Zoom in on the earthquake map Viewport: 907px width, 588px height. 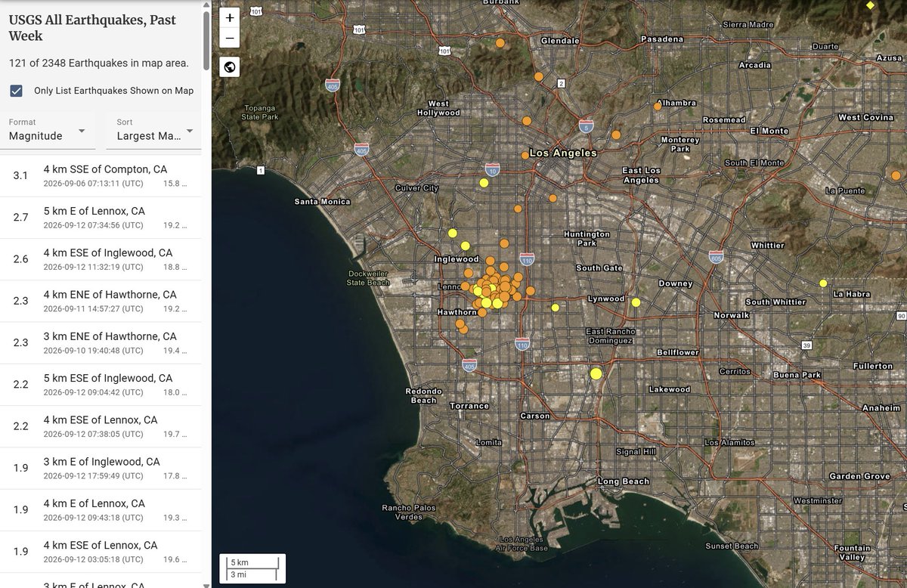[x=230, y=17]
